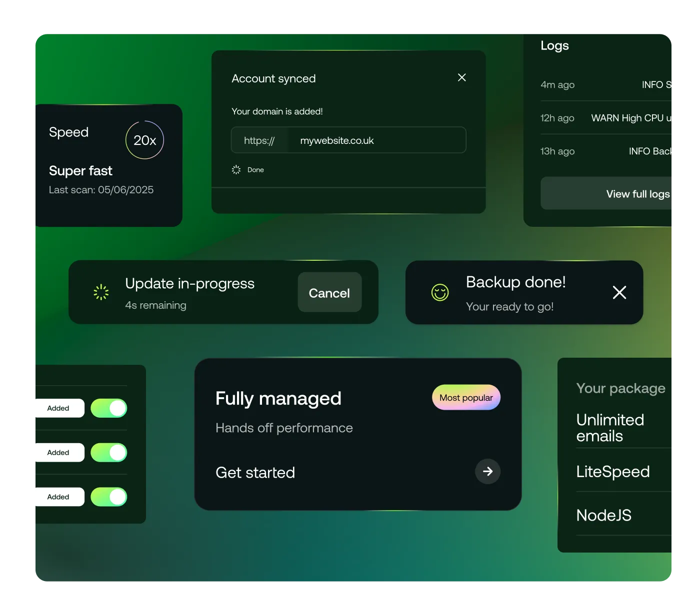
Task: Cancel the in-progress update
Action: click(x=329, y=292)
